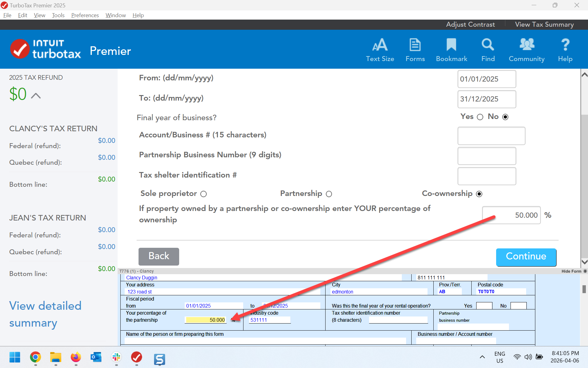The width and height of the screenshot is (588, 368).
Task: Open the Find magnifier tool
Action: [x=488, y=50]
